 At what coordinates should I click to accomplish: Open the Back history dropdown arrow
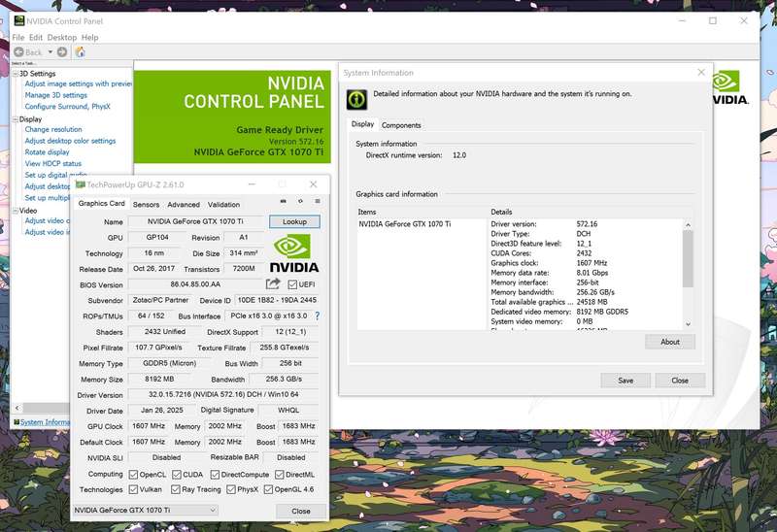point(51,52)
